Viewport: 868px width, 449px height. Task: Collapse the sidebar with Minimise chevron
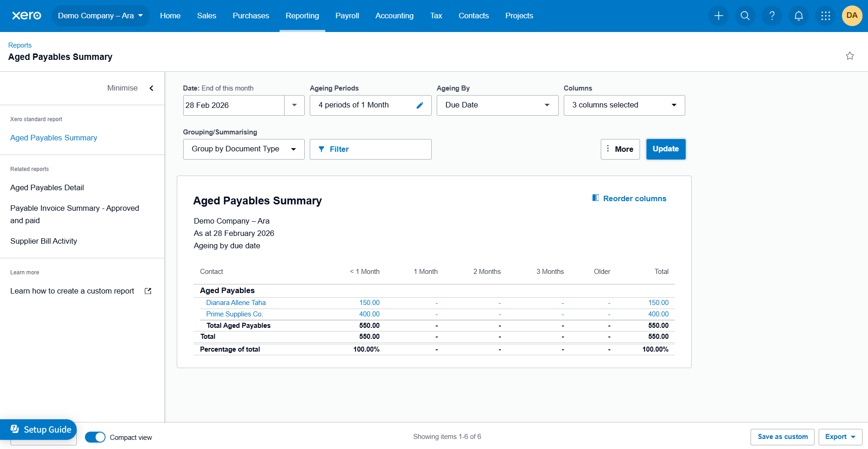coord(152,88)
